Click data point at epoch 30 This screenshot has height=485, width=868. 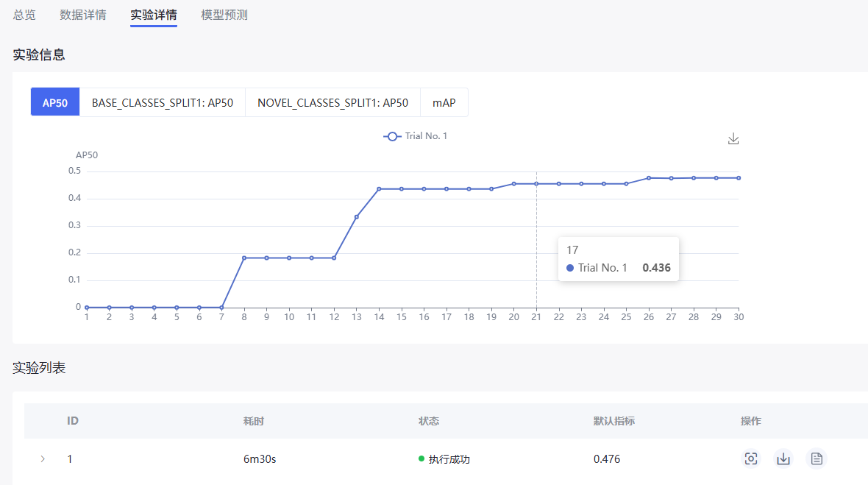coord(739,178)
